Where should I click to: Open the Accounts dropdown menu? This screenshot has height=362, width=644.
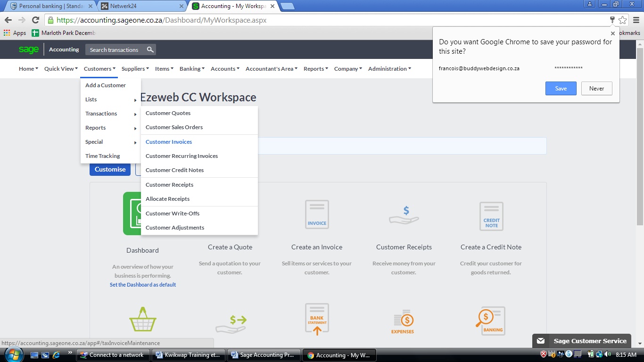coord(225,69)
